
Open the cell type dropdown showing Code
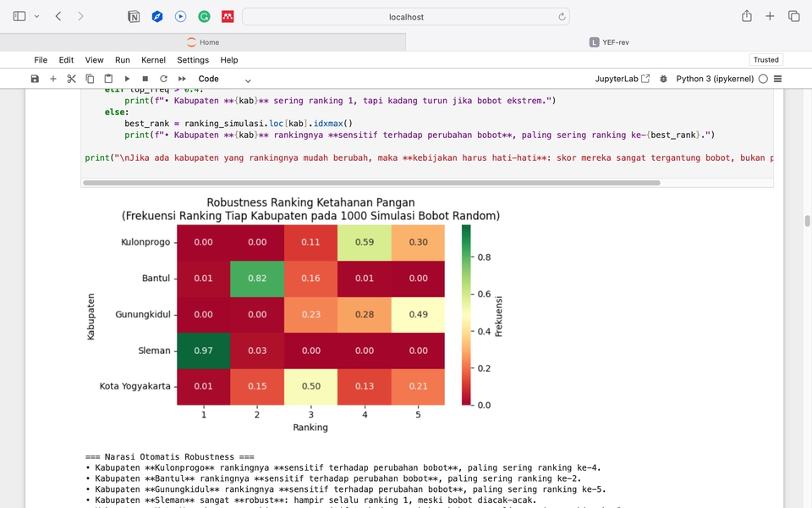pyautogui.click(x=224, y=79)
